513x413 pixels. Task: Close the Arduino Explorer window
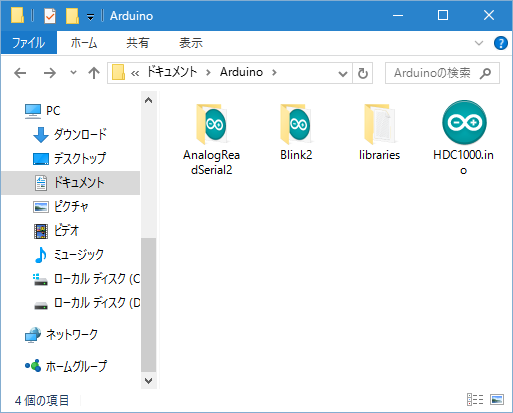pos(489,15)
